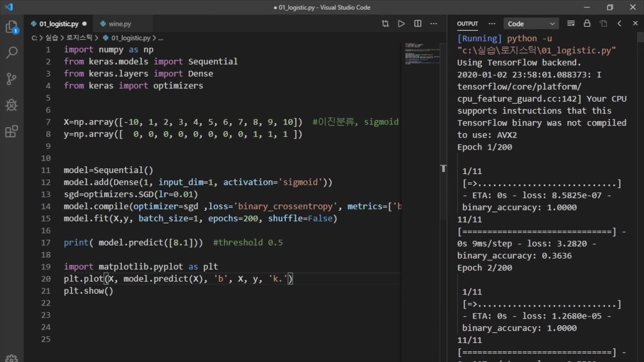
Task: Click 'optimizers' on line 4
Action: point(178,86)
